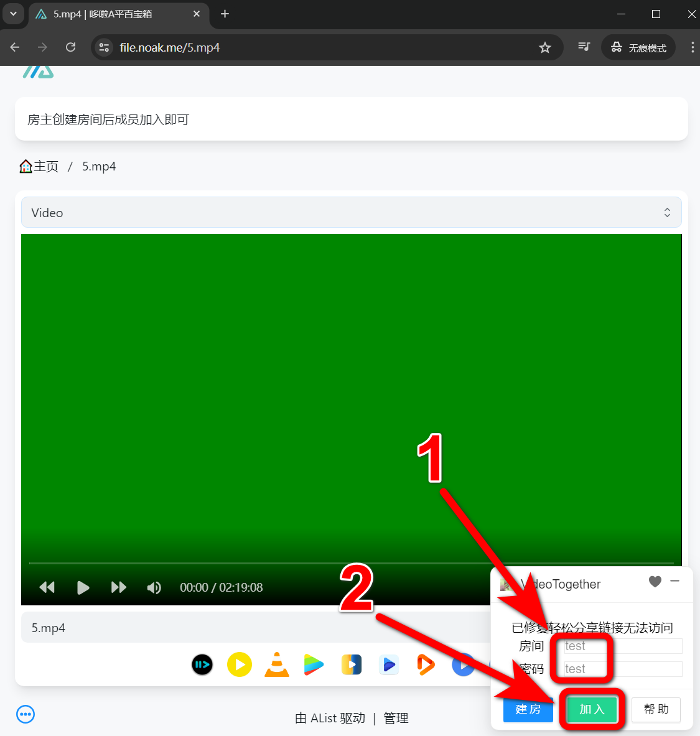Screen dimensions: 700x736
Task: Open video in IINA player icon
Action: (202, 664)
